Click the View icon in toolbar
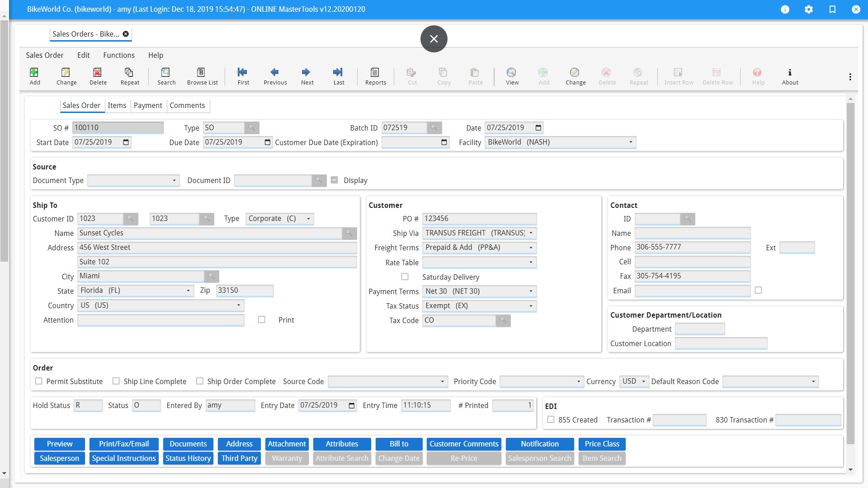Screen dimensions: 868x488 pyautogui.click(x=511, y=73)
